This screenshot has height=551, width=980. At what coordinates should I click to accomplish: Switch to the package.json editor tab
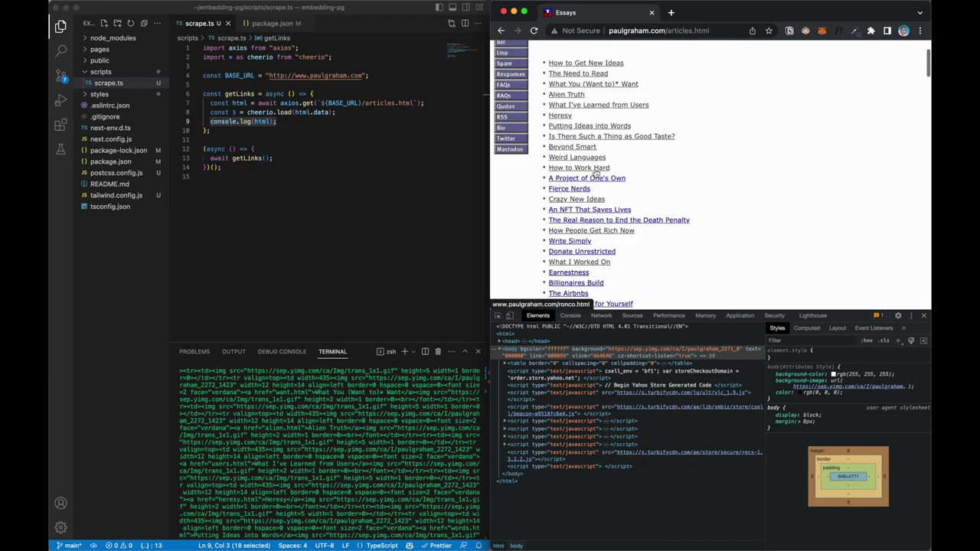(271, 23)
